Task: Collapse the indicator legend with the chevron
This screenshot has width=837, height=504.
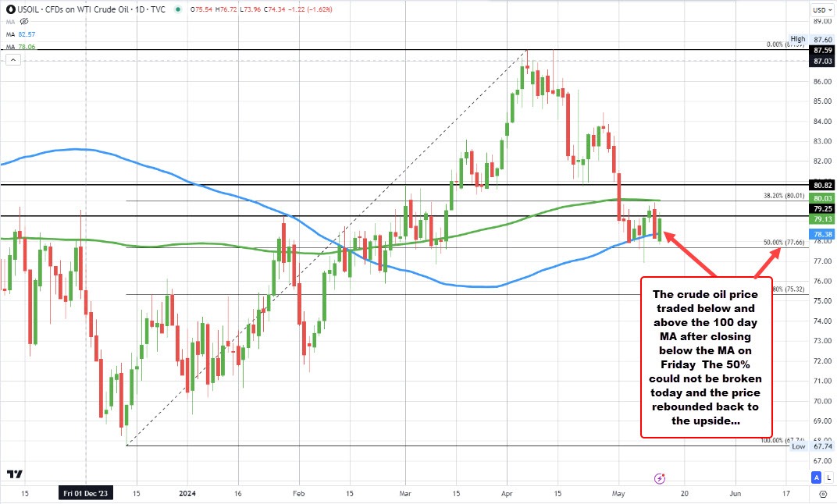Action: tap(13, 60)
